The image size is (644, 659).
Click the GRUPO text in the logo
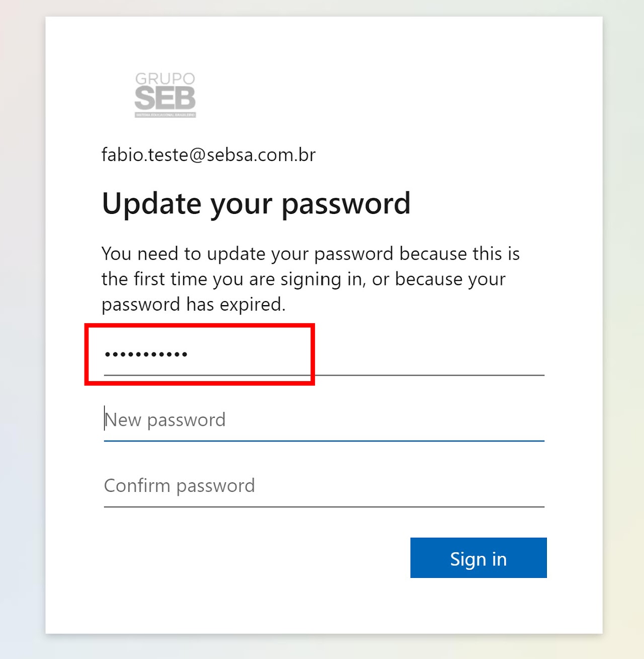(165, 79)
